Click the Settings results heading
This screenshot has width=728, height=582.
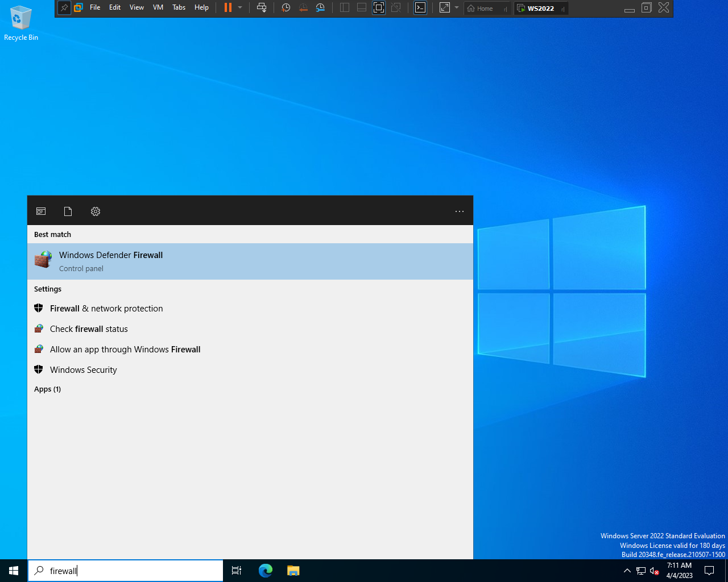pyautogui.click(x=48, y=289)
